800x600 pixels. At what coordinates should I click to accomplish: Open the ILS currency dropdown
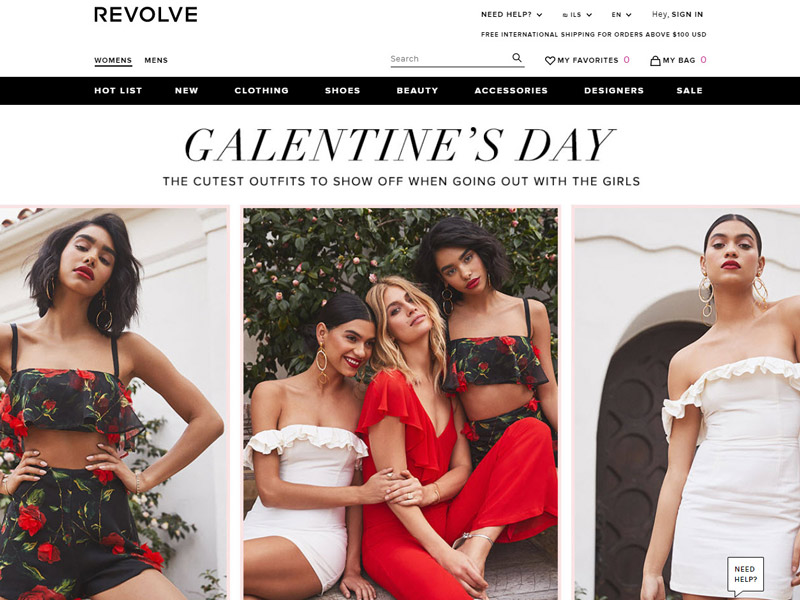coord(577,15)
